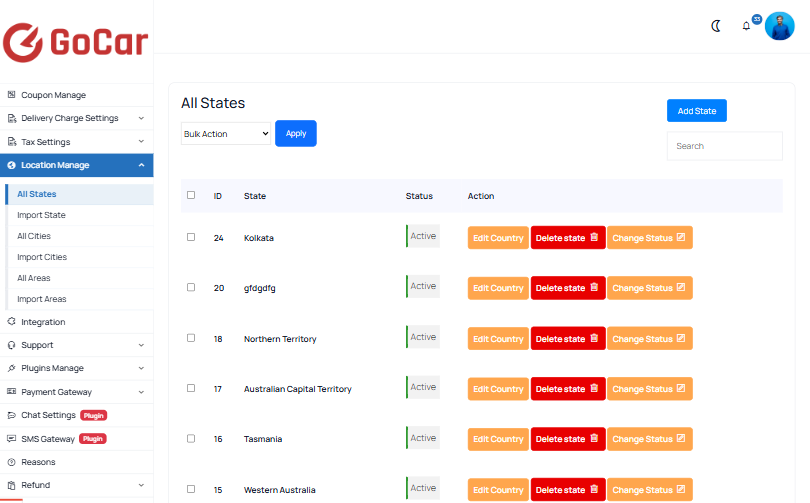Click Reasons sidebar icon
Viewport: 810px width, 503px height.
click(x=11, y=462)
